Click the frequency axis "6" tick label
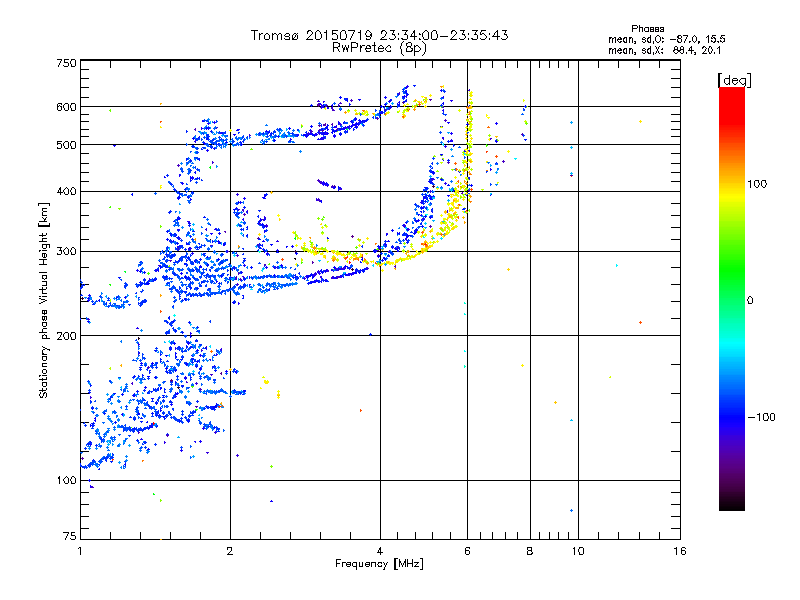 coord(467,551)
